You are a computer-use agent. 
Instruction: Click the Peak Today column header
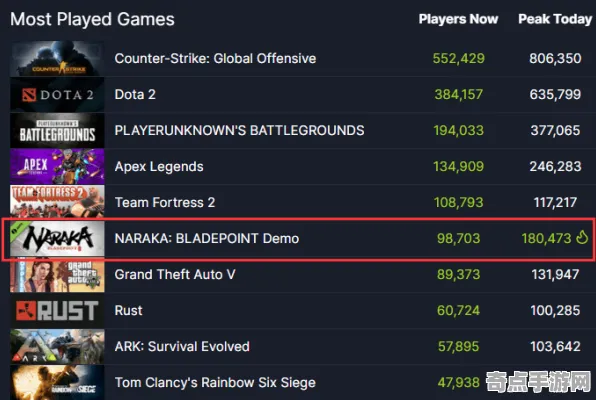[555, 19]
